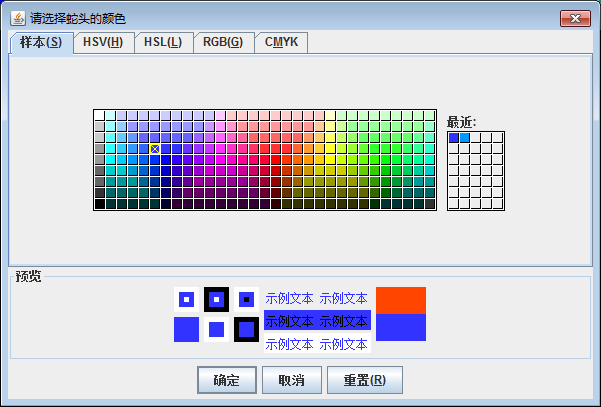Screen dimensions: 601x407
Task: Select the dark gray swatch at palette's bottom-right corner
Action: pos(430,204)
